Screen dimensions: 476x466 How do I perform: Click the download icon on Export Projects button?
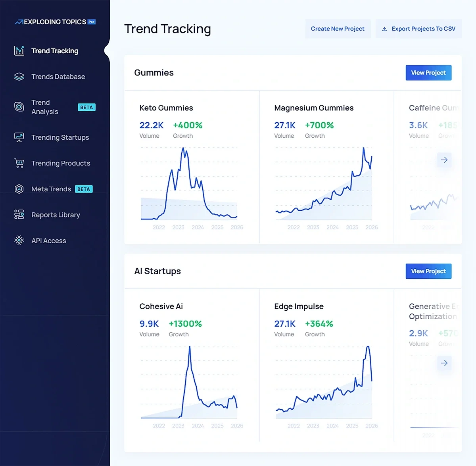coord(384,29)
